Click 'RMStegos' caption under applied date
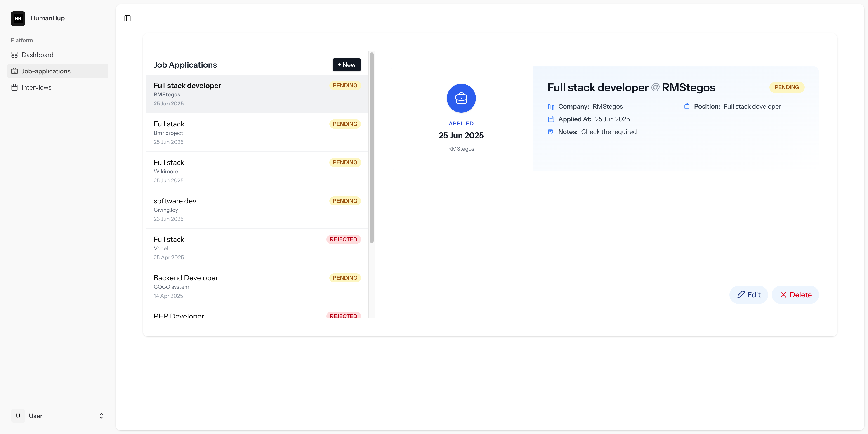Viewport: 868px width, 434px height. pyautogui.click(x=461, y=149)
